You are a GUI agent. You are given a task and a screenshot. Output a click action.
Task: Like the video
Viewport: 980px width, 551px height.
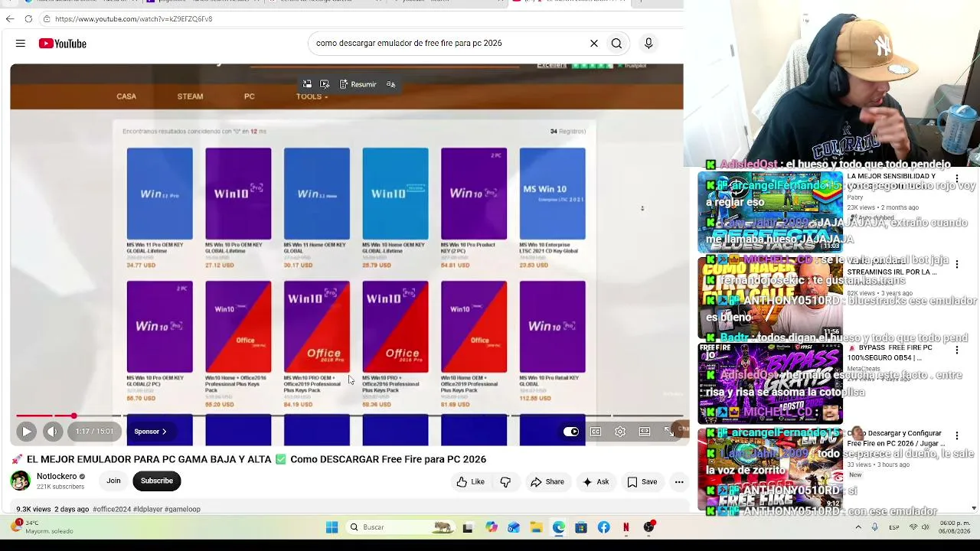tap(470, 482)
